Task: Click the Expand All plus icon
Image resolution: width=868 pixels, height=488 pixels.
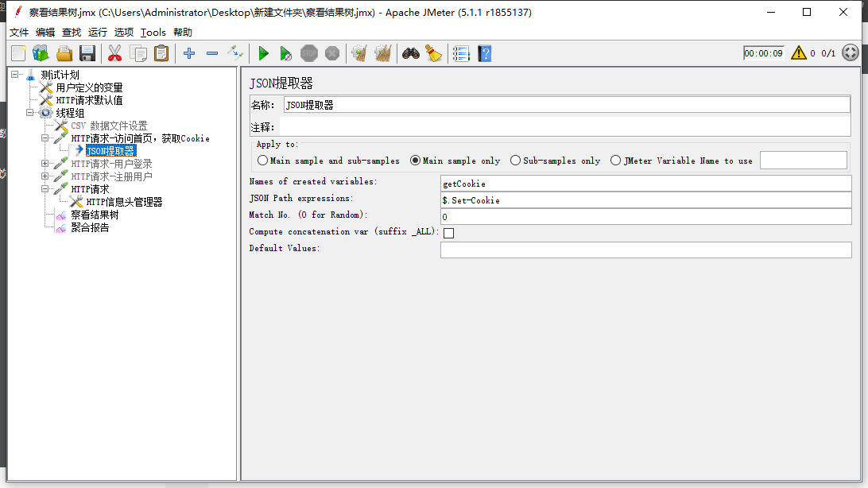Action: point(189,54)
